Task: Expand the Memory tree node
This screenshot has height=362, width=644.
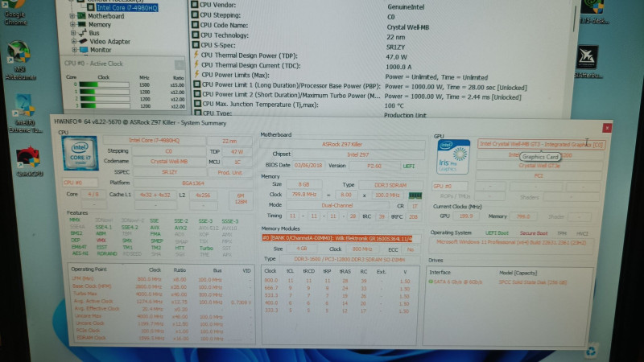Action: [72, 25]
